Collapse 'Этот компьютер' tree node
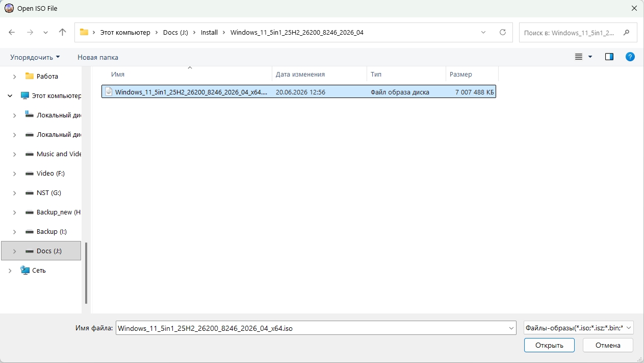644x363 pixels. 10,95
